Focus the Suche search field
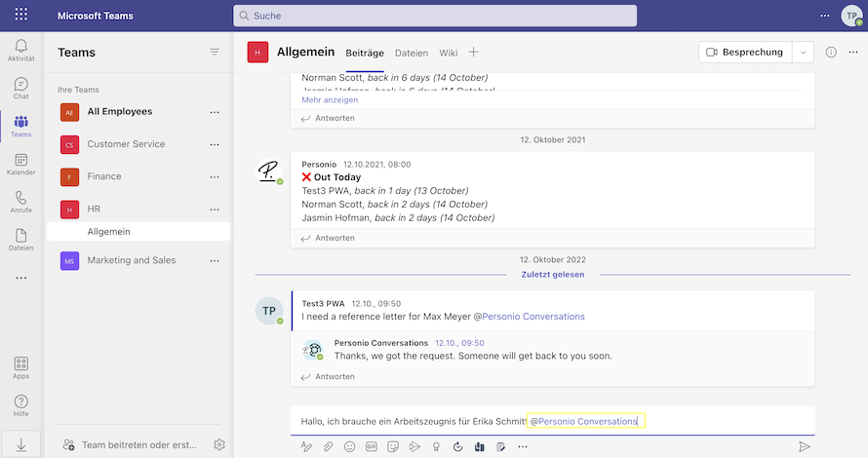The width and height of the screenshot is (868, 458). coord(435,16)
